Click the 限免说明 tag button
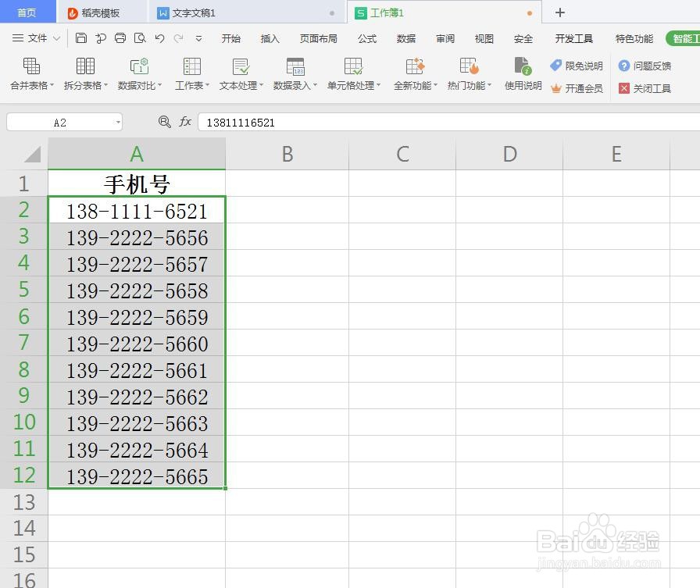Viewport: 700px width, 588px height. click(x=577, y=66)
